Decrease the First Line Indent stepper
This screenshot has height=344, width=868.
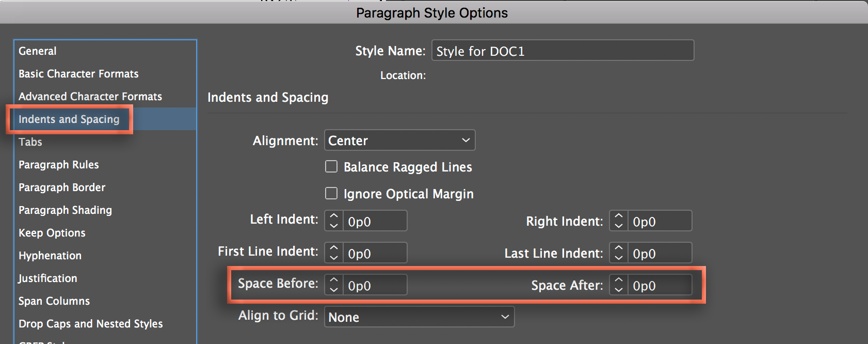point(334,258)
